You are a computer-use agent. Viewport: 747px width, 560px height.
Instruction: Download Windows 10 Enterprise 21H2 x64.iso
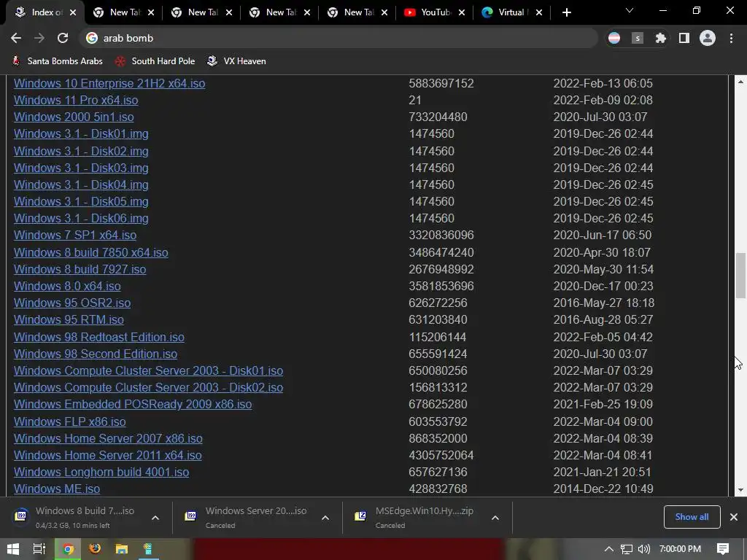tap(109, 83)
